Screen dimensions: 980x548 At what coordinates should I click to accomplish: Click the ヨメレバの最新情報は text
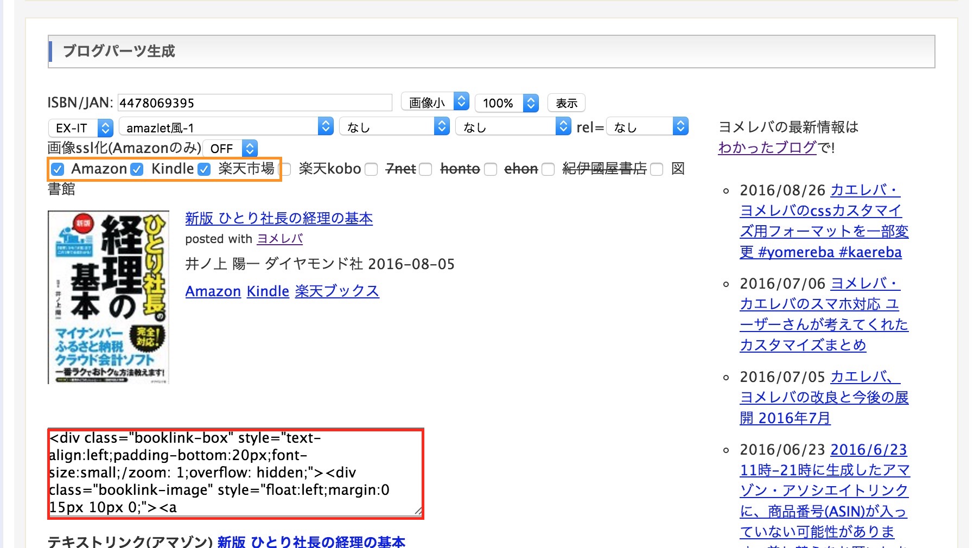(x=788, y=127)
